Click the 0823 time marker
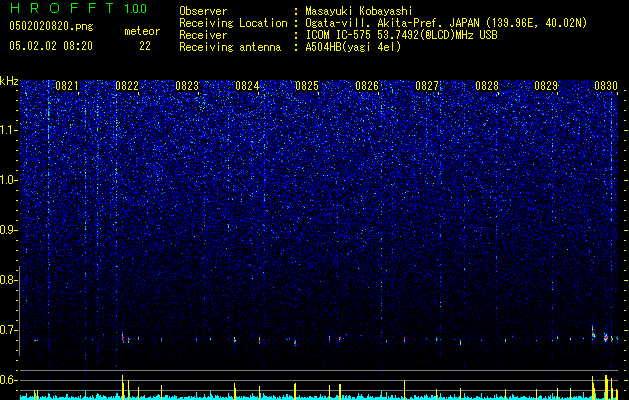 187,86
